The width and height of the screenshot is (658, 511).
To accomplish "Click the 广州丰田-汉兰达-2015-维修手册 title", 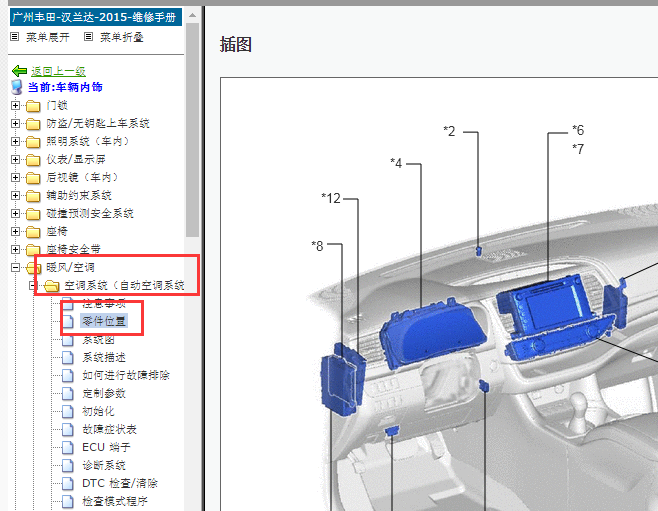I will tap(96, 17).
